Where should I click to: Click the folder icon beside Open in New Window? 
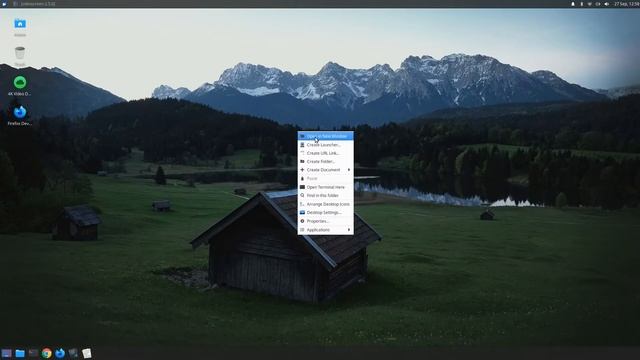[302, 136]
